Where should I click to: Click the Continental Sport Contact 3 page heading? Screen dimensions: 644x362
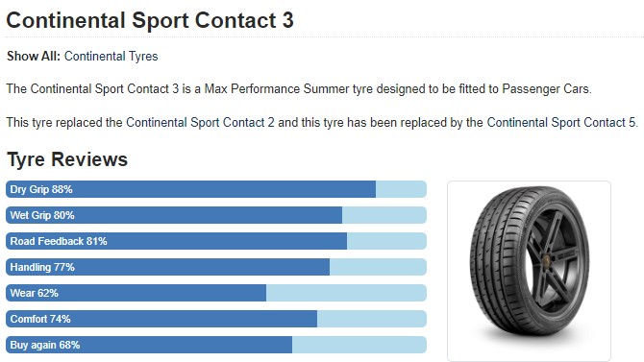[x=150, y=20]
